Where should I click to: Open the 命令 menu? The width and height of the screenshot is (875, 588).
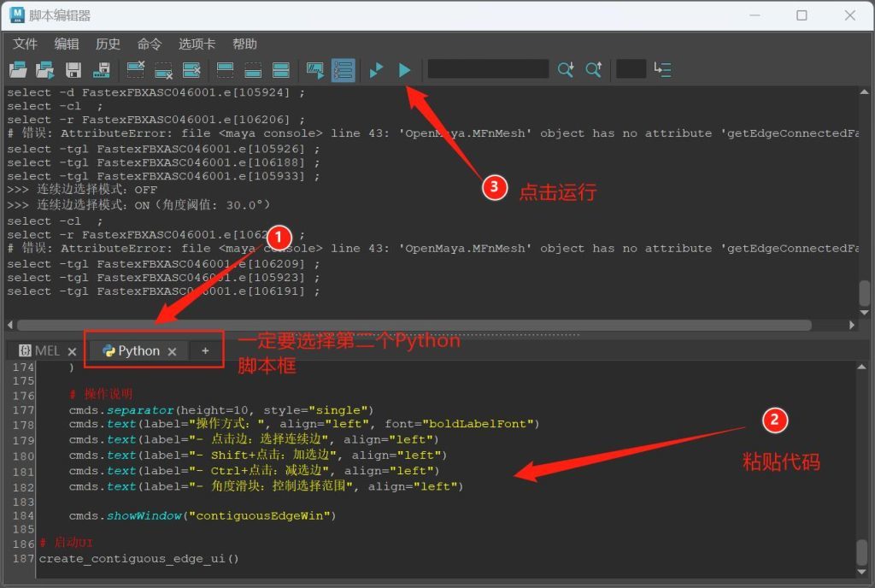coord(150,44)
